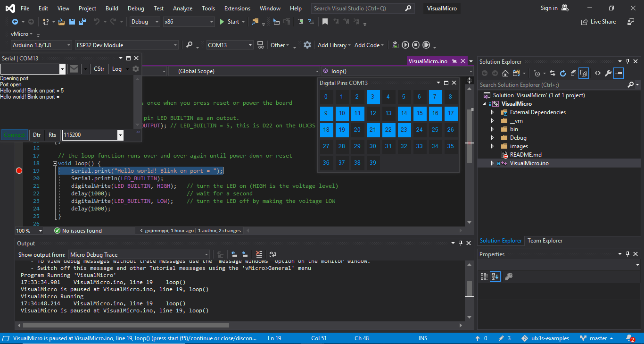Open vMicro serial monitor settings gear

pos(136,68)
